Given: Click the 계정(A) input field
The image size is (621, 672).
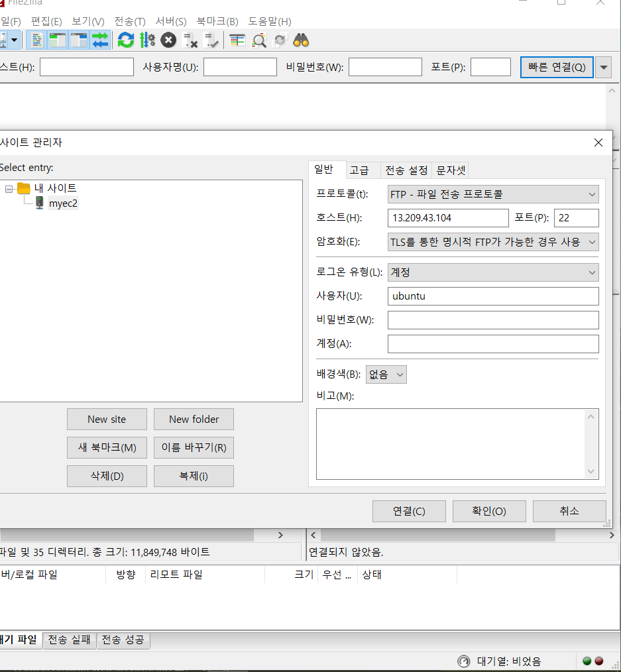Looking at the screenshot, I should click(x=493, y=344).
